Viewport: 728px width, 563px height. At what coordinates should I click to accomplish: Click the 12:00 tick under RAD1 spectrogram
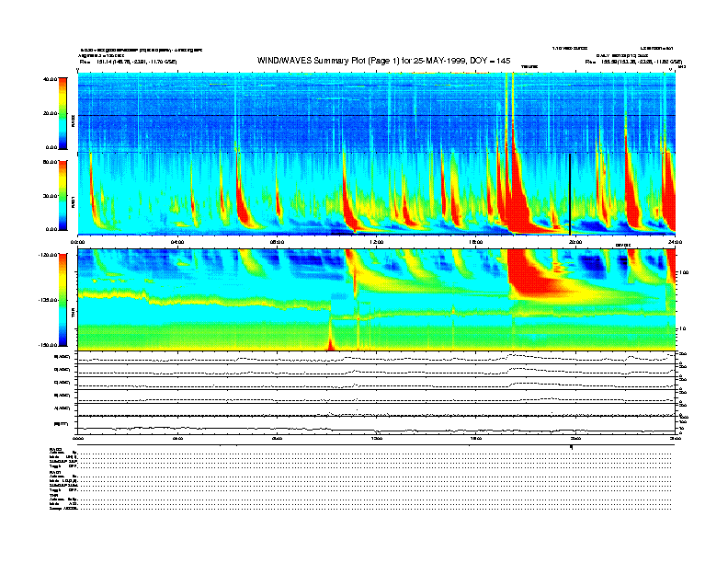click(x=376, y=242)
